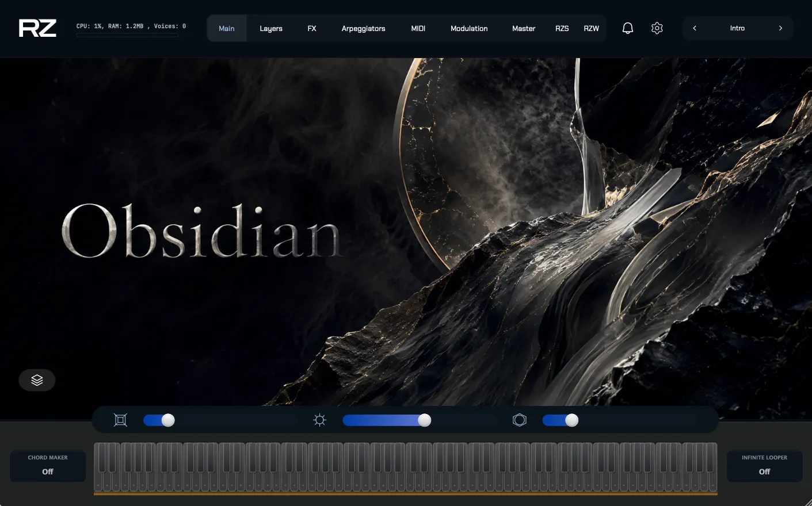The image size is (812, 506).
Task: Toggle the Infinite Looper Off button
Action: pyautogui.click(x=764, y=466)
